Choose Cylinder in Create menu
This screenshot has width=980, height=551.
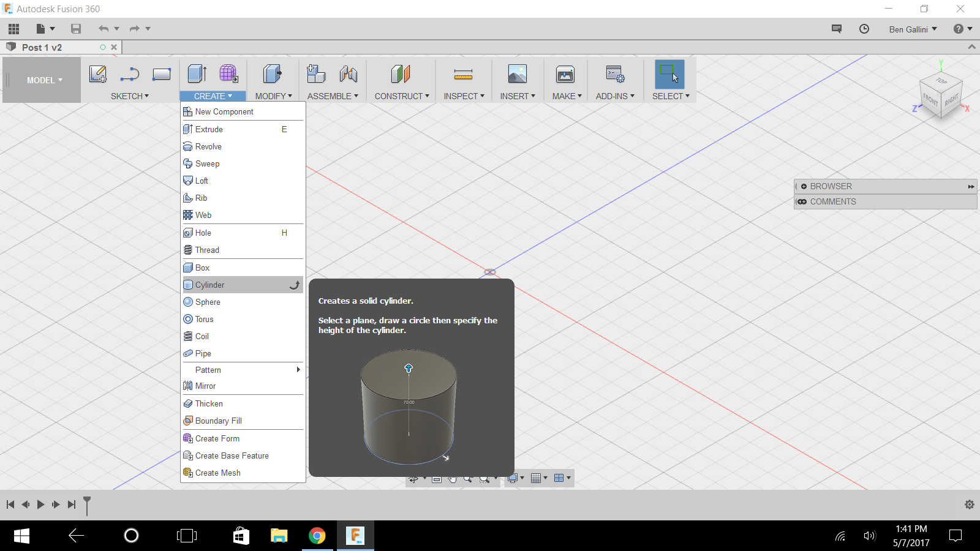coord(243,285)
